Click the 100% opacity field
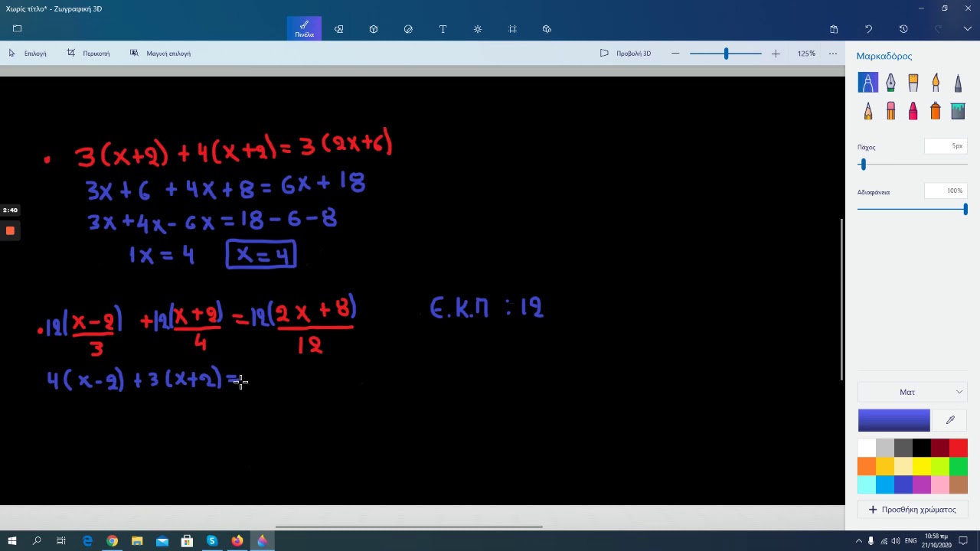Viewport: 980px width, 551px height. click(x=946, y=191)
